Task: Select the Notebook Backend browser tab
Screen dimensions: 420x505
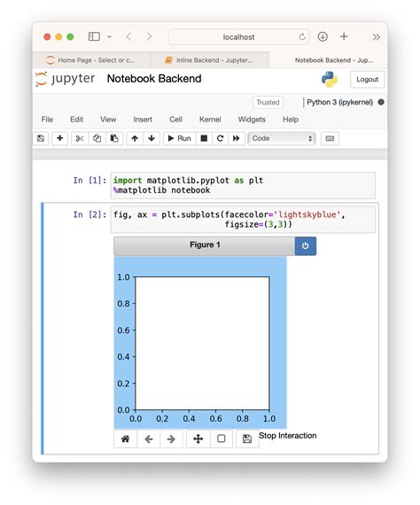Action: point(328,60)
